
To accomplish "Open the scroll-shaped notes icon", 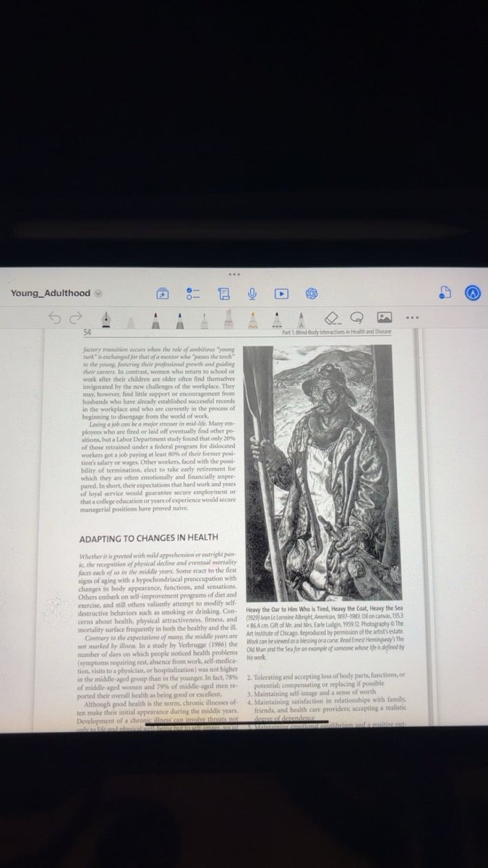I will [223, 293].
